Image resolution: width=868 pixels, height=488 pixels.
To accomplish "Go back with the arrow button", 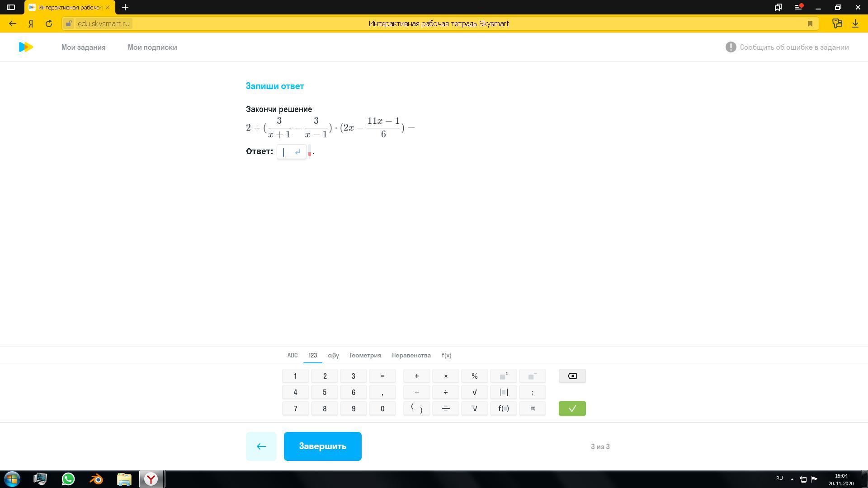I will click(261, 446).
